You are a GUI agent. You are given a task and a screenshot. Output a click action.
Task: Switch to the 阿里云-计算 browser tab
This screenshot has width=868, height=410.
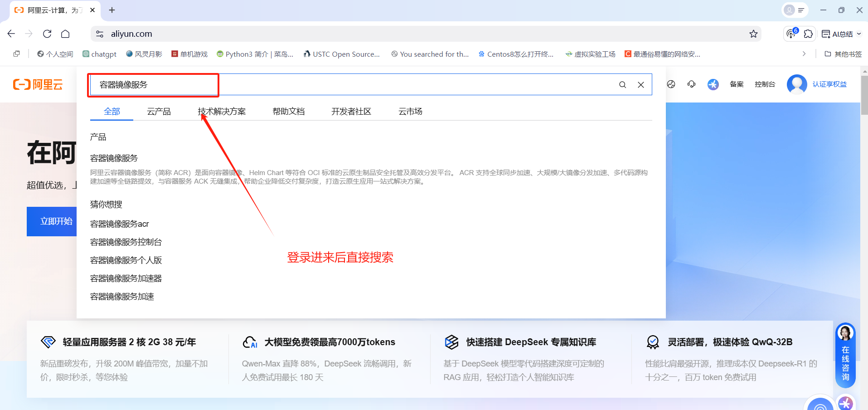[x=54, y=10]
